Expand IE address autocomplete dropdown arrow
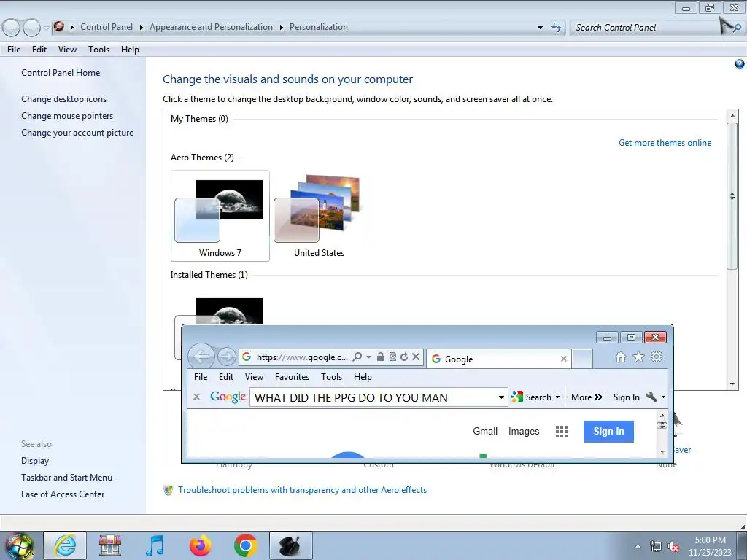The image size is (747, 560). (368, 357)
